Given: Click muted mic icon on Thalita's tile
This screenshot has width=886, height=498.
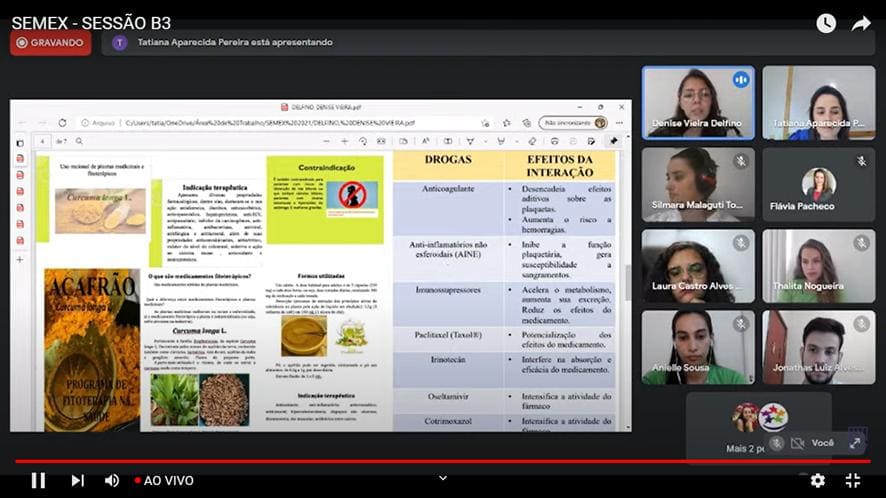Looking at the screenshot, I should click(x=861, y=243).
